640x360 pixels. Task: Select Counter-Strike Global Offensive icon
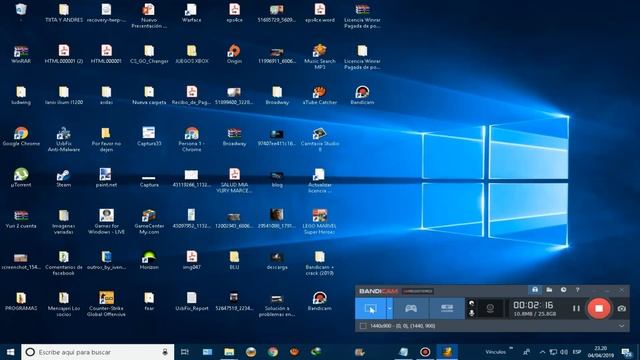coord(106,304)
